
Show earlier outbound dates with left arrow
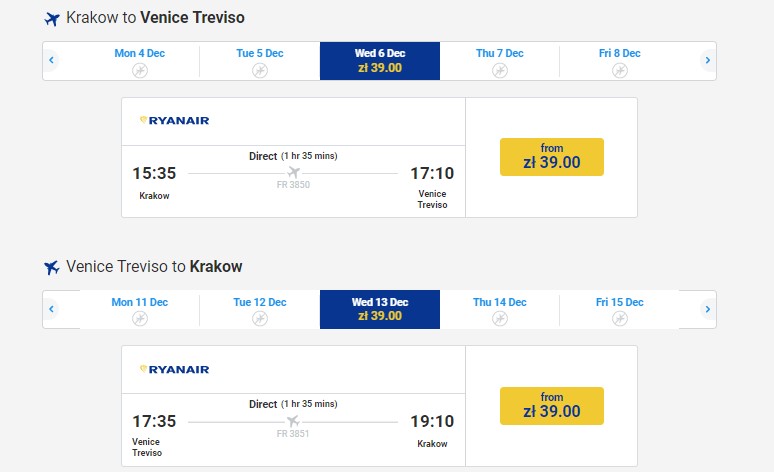[51, 61]
